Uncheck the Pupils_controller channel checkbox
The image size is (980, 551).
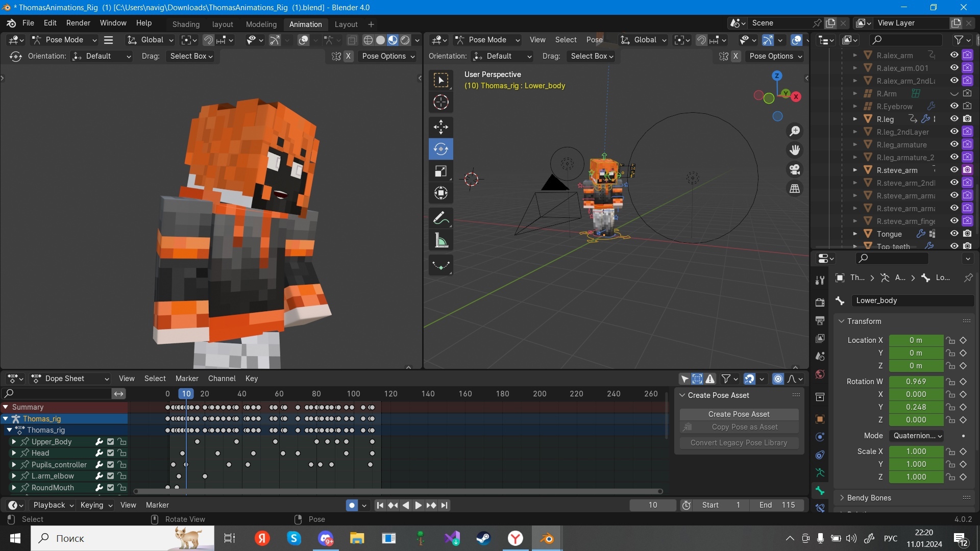click(x=110, y=465)
